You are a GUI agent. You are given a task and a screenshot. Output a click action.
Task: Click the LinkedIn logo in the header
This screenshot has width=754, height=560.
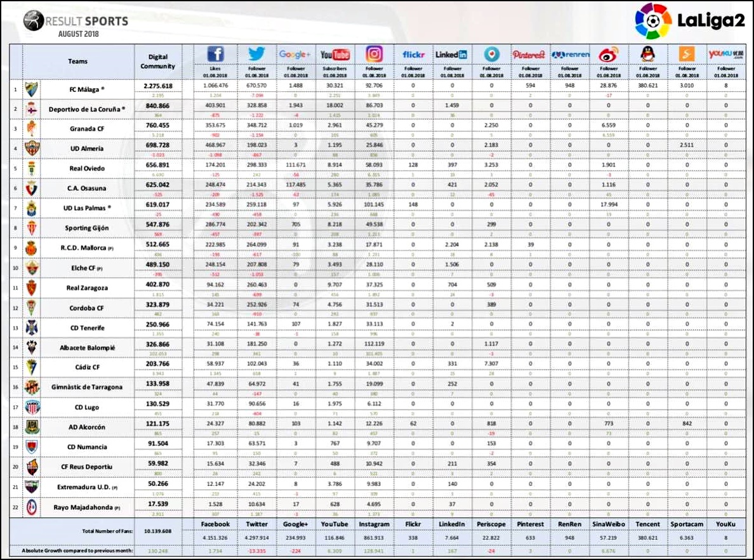pyautogui.click(x=451, y=55)
